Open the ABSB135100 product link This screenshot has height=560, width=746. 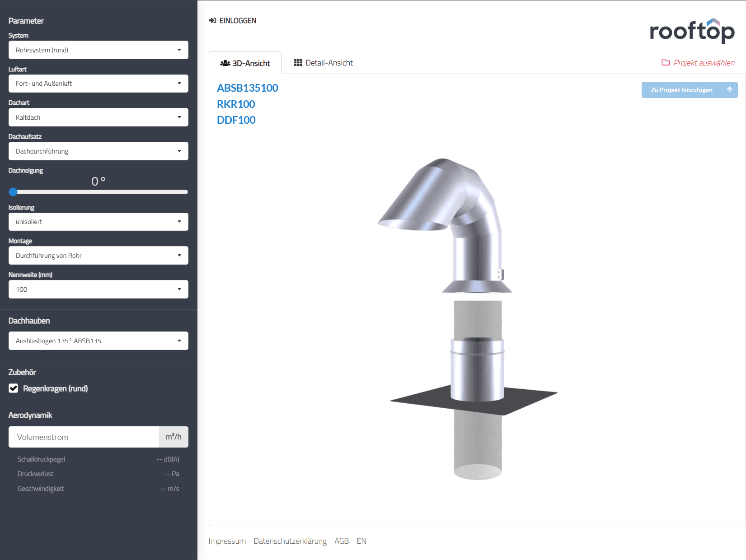(x=247, y=88)
